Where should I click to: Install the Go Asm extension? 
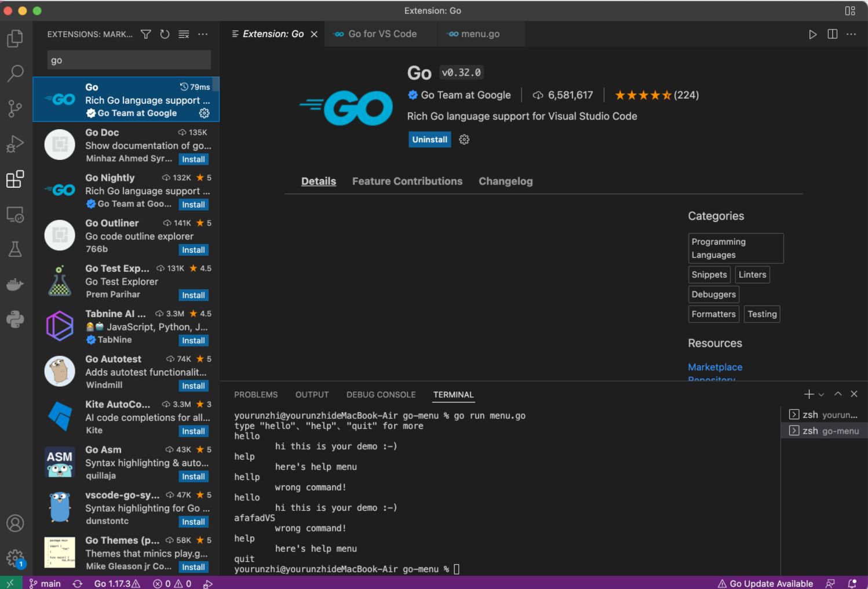(194, 477)
